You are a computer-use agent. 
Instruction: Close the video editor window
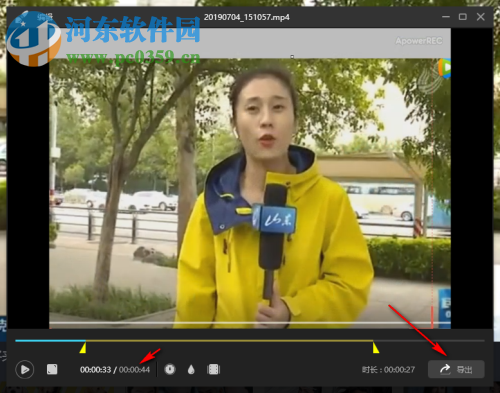click(x=481, y=17)
